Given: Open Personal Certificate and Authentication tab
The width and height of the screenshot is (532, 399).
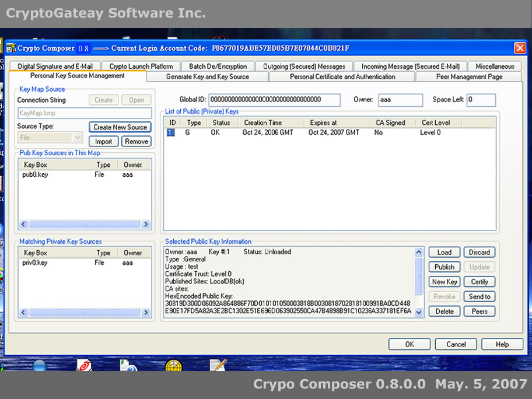Looking at the screenshot, I should click(x=342, y=76).
